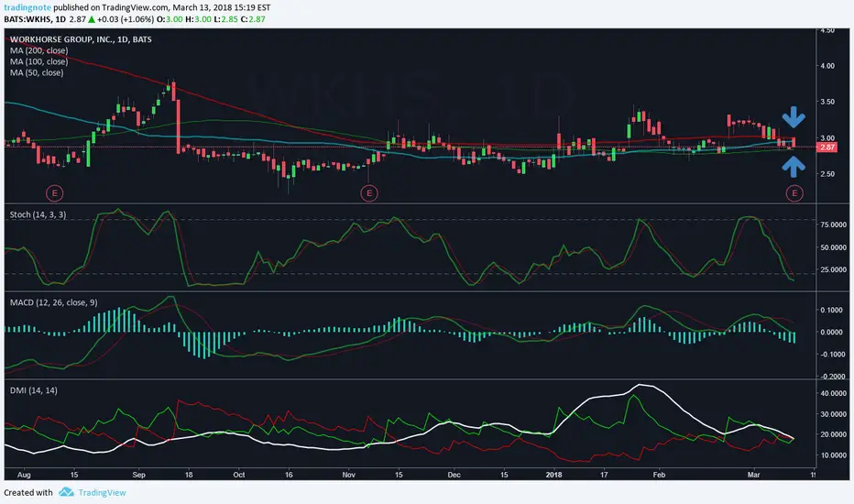
Task: Click the Nov date label on time axis
Action: (x=349, y=475)
